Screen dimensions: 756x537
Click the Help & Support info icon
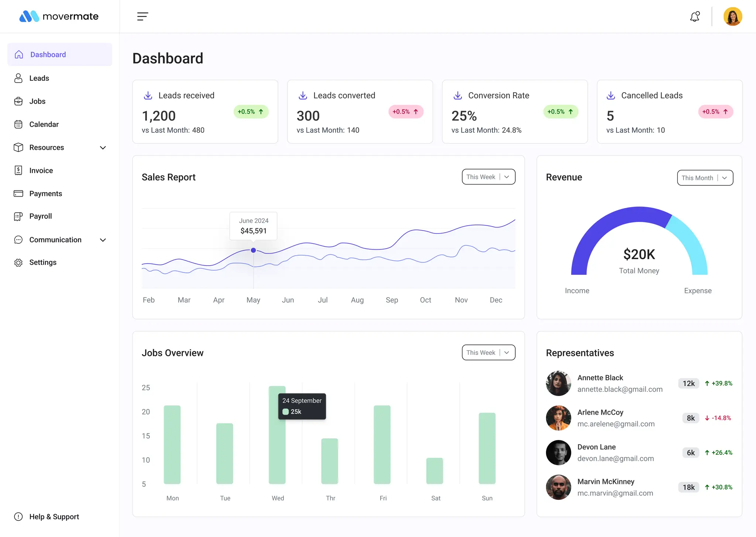[x=18, y=517]
